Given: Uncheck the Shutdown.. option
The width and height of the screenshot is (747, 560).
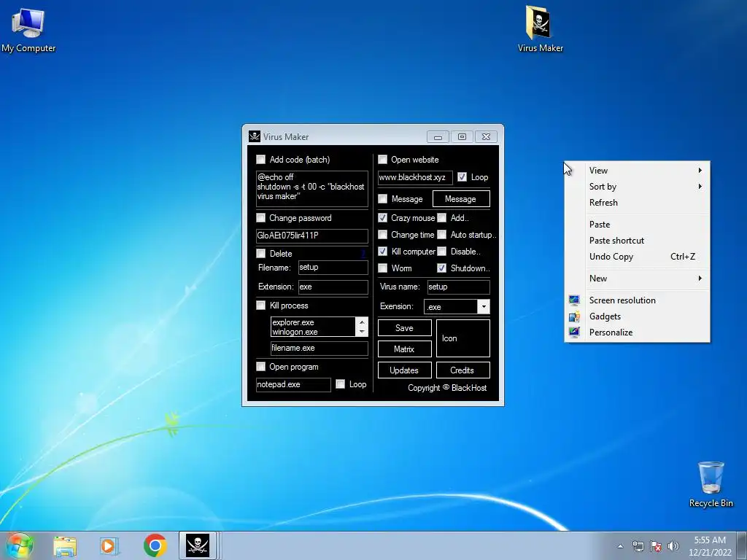Looking at the screenshot, I should (441, 268).
